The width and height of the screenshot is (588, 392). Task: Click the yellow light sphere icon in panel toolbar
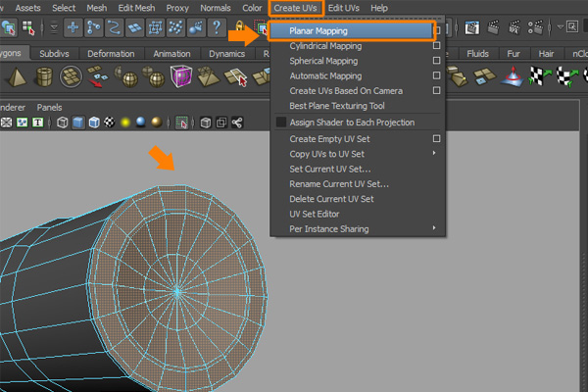(123, 122)
